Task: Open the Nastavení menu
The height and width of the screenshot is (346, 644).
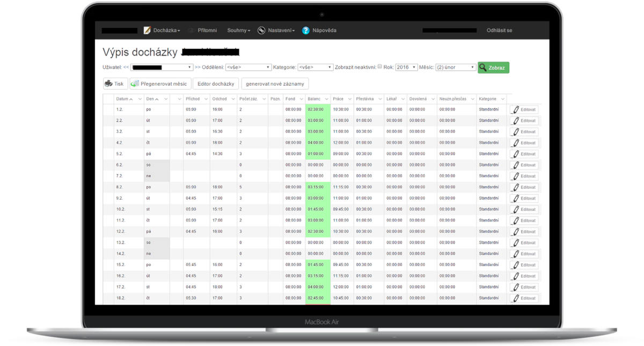Action: [281, 31]
